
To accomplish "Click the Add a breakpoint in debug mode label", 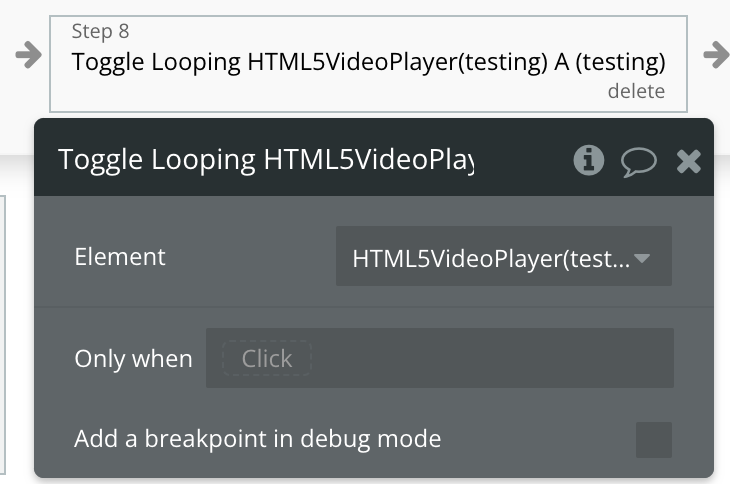I will tap(257, 439).
